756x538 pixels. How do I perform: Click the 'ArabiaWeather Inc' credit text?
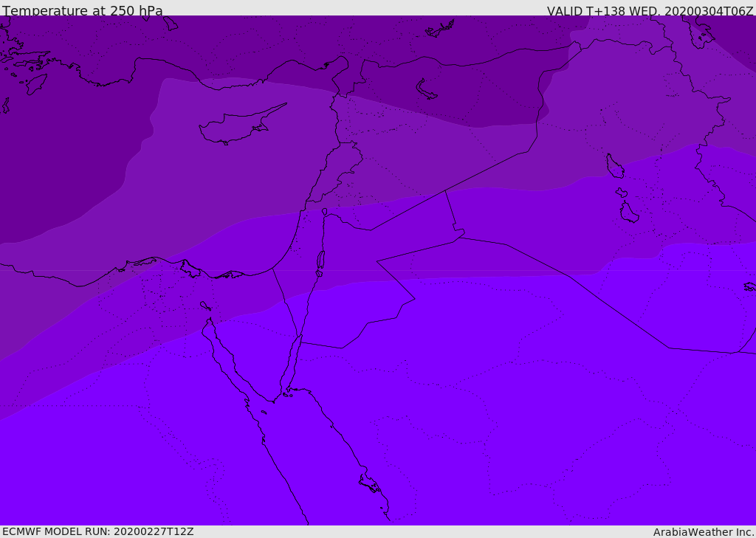(x=703, y=532)
